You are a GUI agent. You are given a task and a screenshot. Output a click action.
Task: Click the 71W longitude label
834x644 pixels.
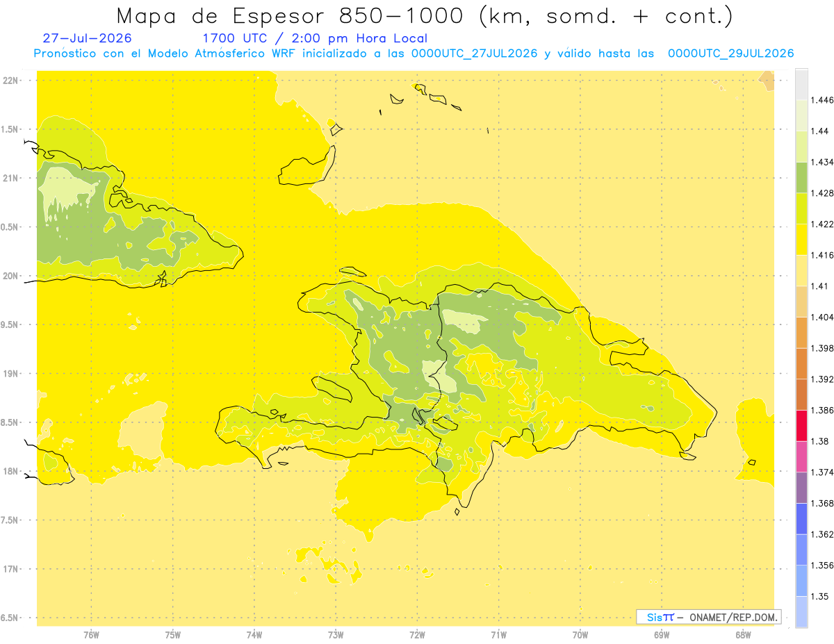click(x=498, y=635)
